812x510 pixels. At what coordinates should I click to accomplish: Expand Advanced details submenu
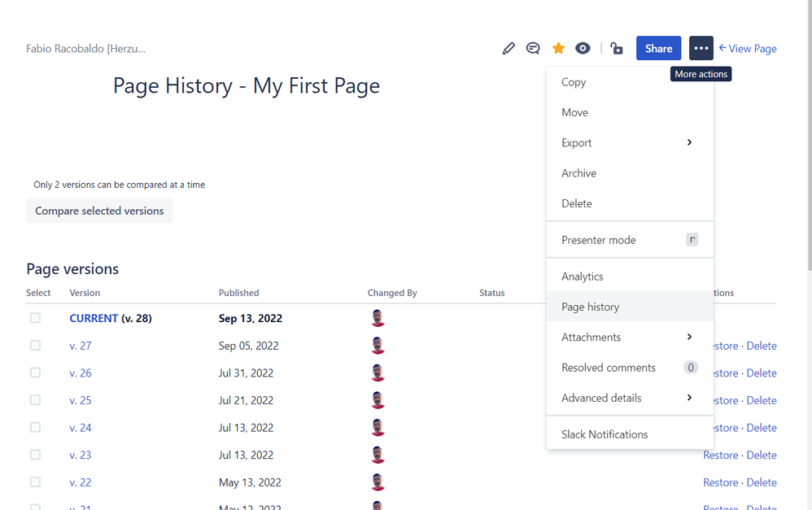pyautogui.click(x=630, y=398)
